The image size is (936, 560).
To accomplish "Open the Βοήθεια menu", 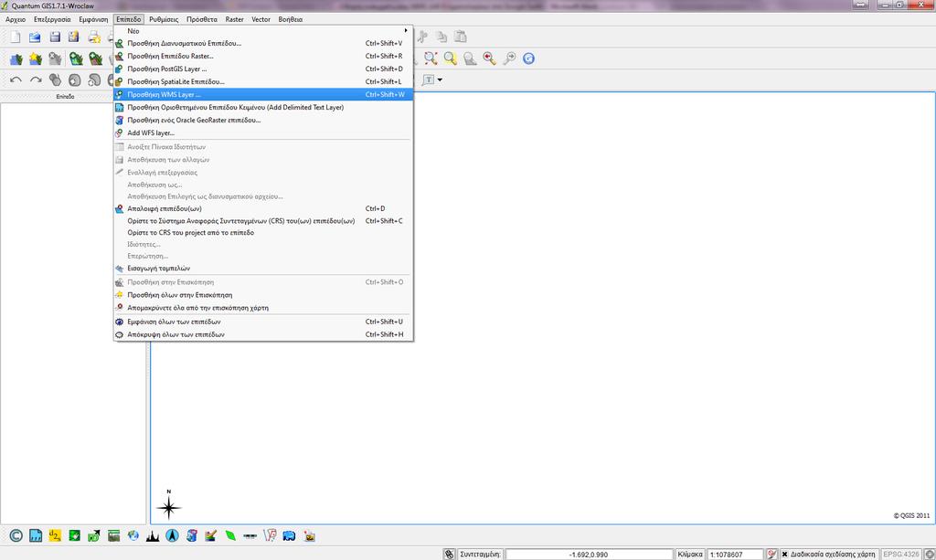I will click(x=290, y=19).
